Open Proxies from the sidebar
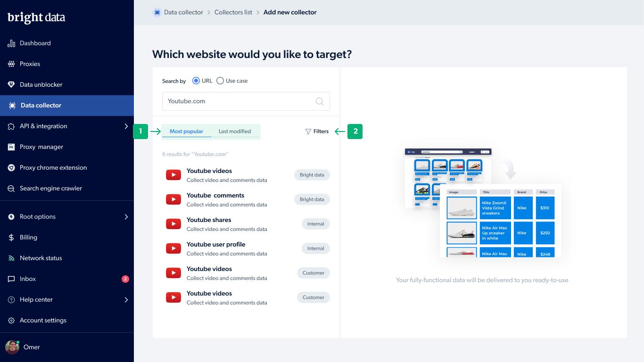This screenshot has height=362, width=644. point(67,64)
